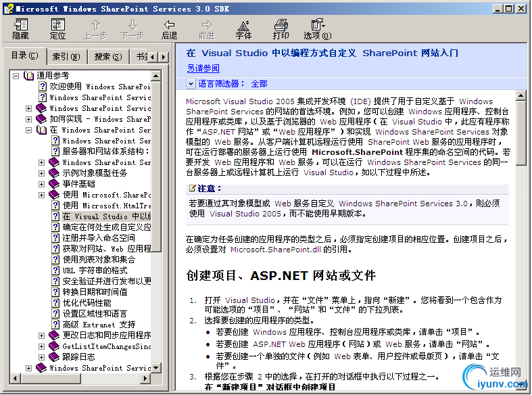The image size is (532, 395).
Task: Click the 隐藏 (Hide) toolbar icon
Action: (21, 29)
